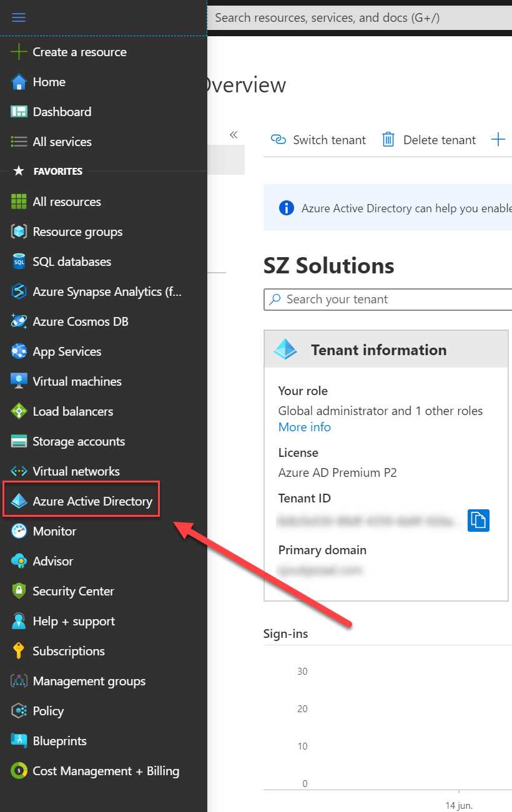Open the More info link under Your role
The image size is (512, 812).
305,427
